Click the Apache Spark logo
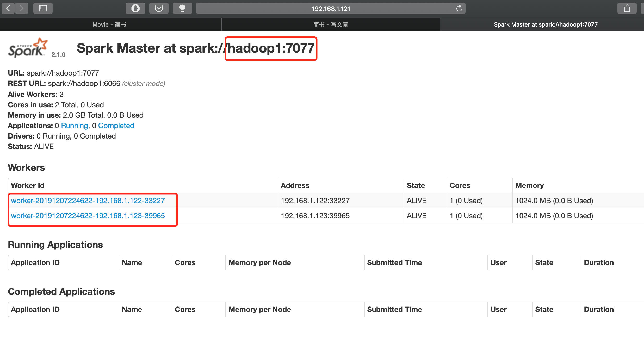The width and height of the screenshot is (644, 338). tap(28, 48)
